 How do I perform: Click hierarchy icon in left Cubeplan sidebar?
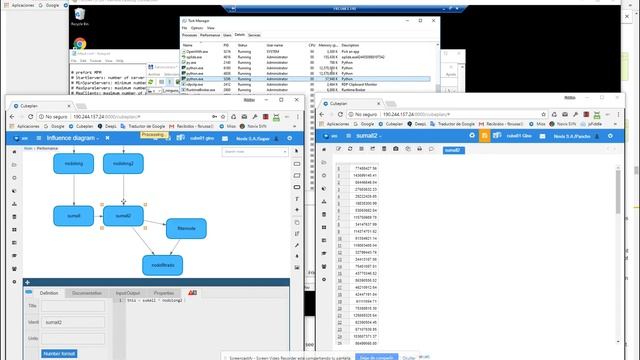[14, 204]
